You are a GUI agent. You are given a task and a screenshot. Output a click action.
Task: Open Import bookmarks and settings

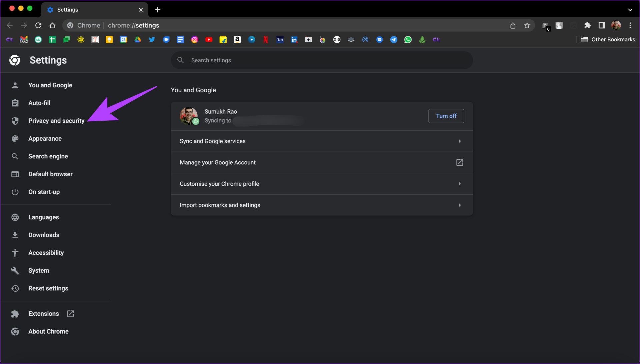pos(321,205)
